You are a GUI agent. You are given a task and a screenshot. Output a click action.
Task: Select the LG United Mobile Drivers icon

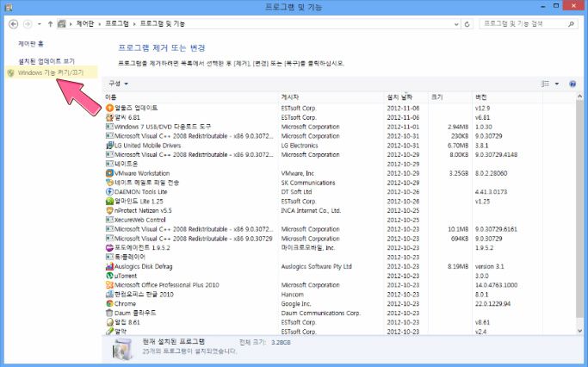tap(109, 146)
